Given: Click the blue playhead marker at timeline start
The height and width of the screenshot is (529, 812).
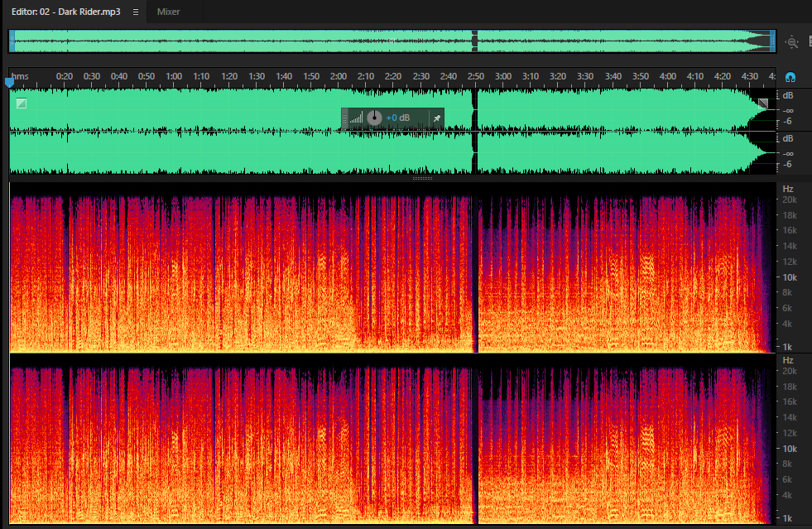Looking at the screenshot, I should point(9,82).
